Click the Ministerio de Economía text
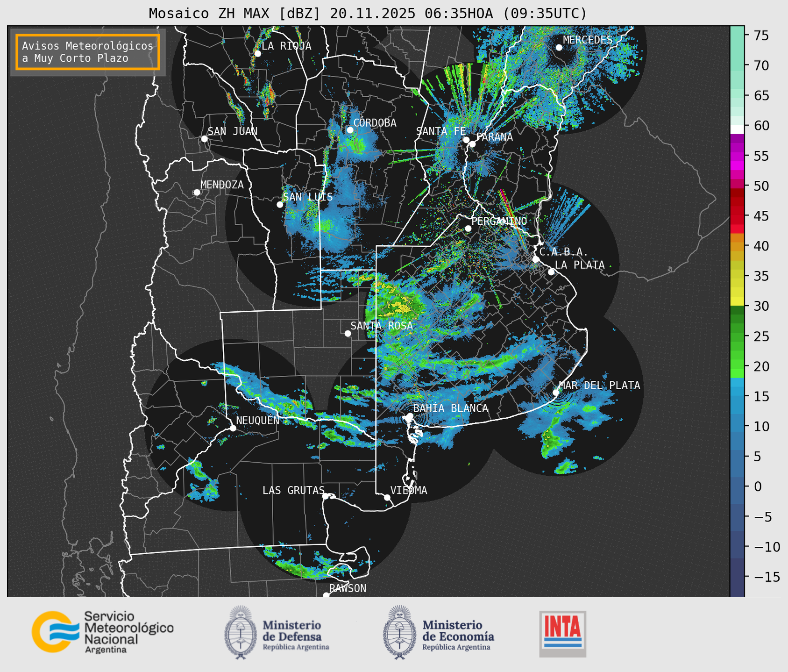The image size is (788, 672). (x=458, y=635)
